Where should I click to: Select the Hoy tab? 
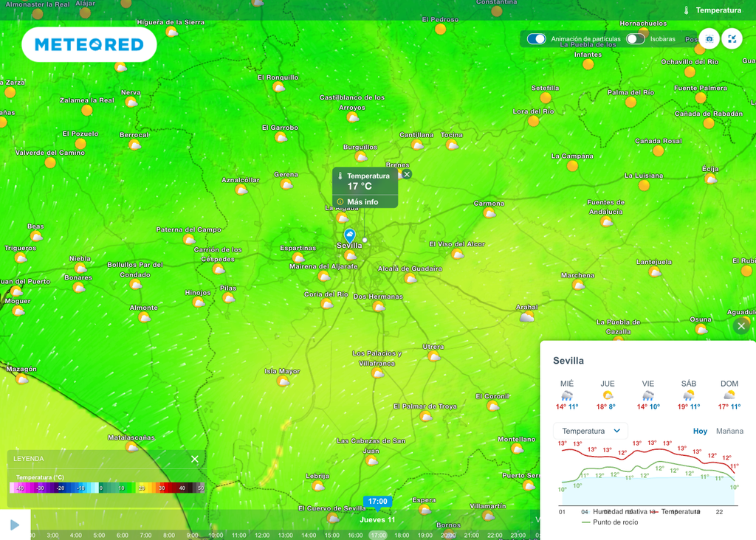699,431
